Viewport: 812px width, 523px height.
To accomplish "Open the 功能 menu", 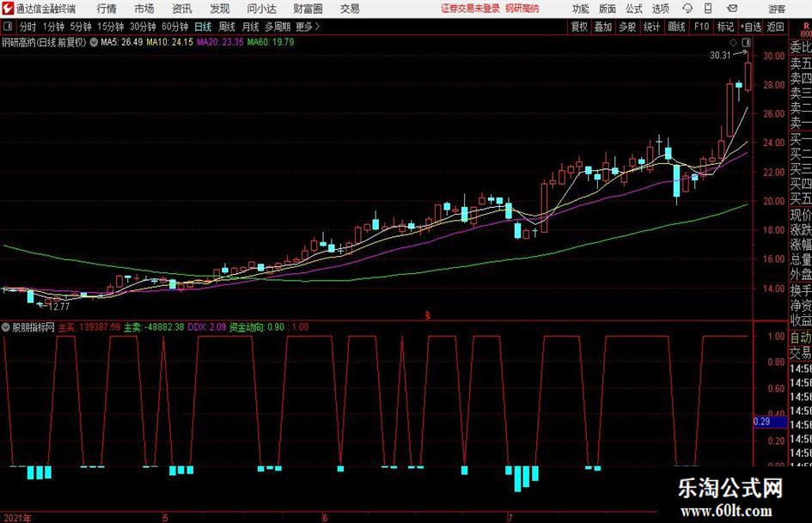I will point(581,9).
